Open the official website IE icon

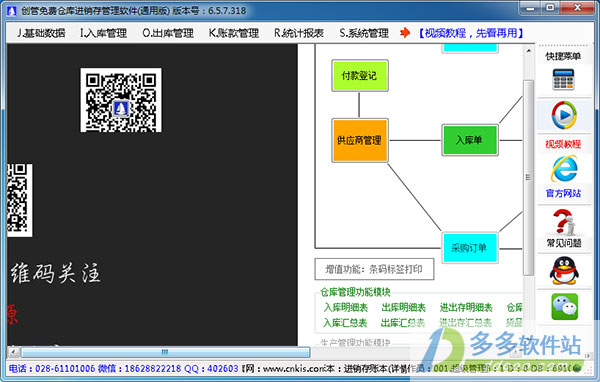pos(564,169)
